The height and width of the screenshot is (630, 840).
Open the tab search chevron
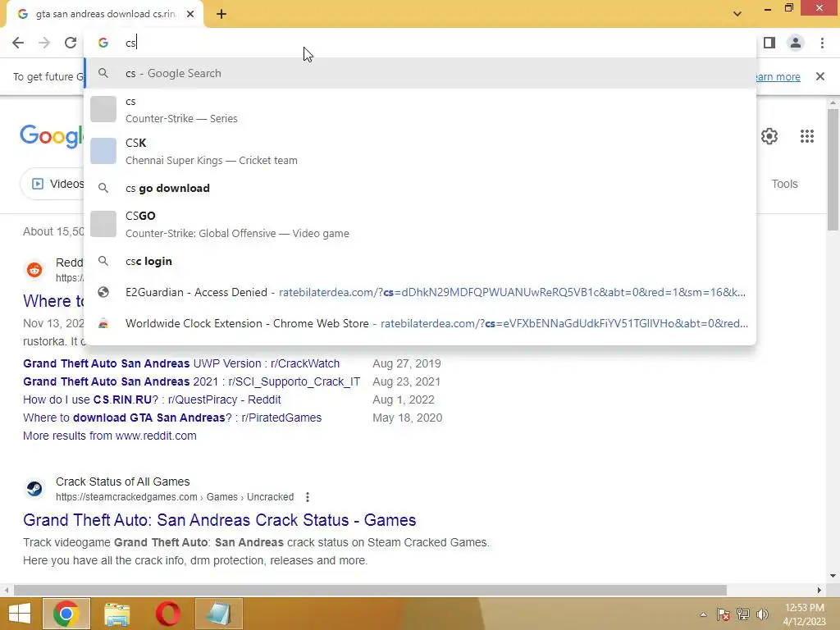[x=737, y=14]
